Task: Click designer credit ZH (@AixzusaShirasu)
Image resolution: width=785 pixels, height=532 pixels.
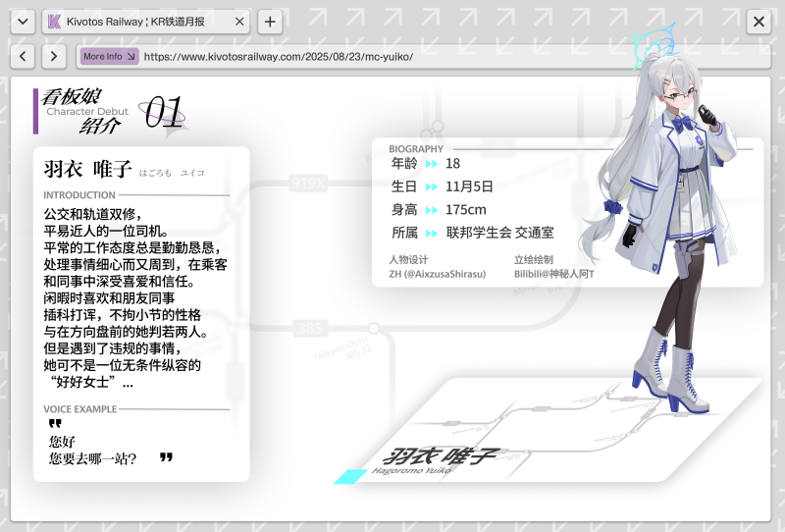Action: (437, 274)
